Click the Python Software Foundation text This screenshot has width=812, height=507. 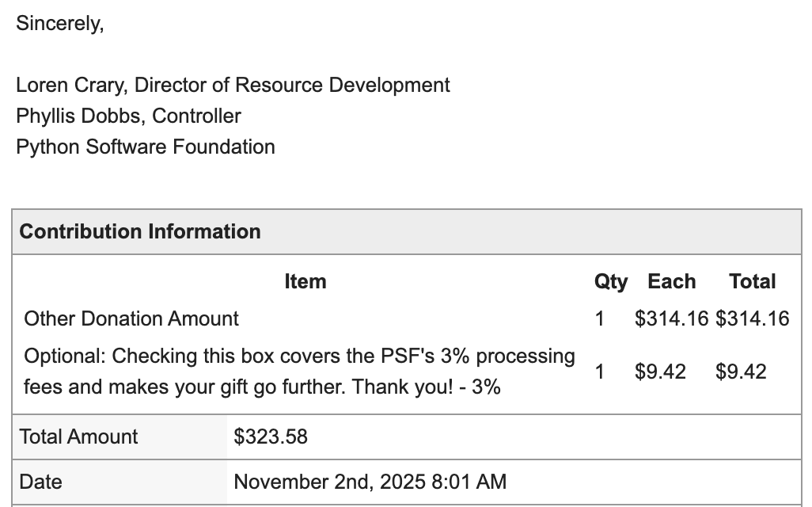pyautogui.click(x=146, y=147)
